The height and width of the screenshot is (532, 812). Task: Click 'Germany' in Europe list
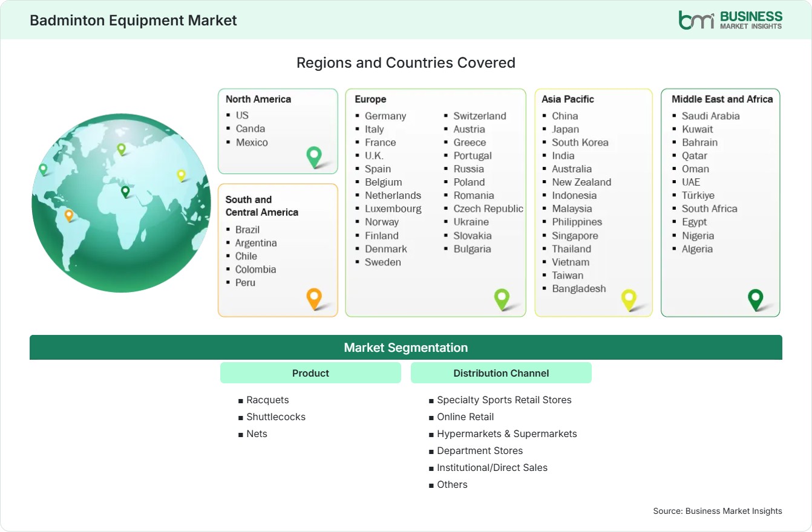385,116
